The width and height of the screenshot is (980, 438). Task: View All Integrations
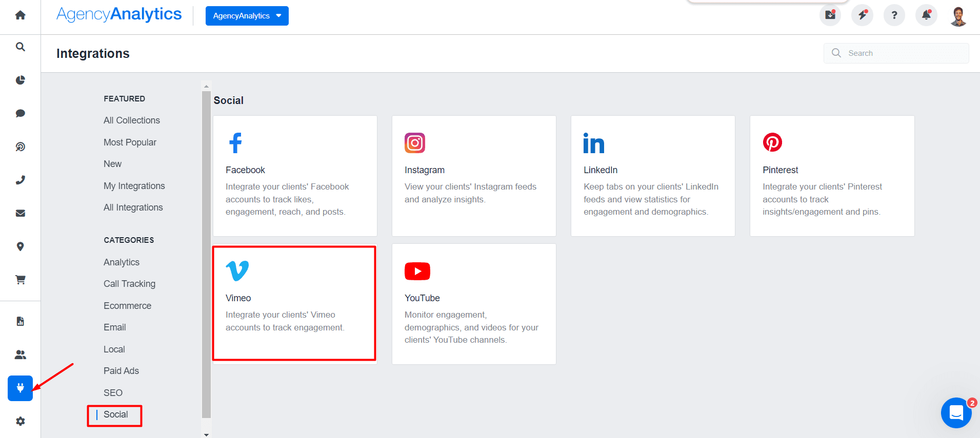pyautogui.click(x=133, y=207)
